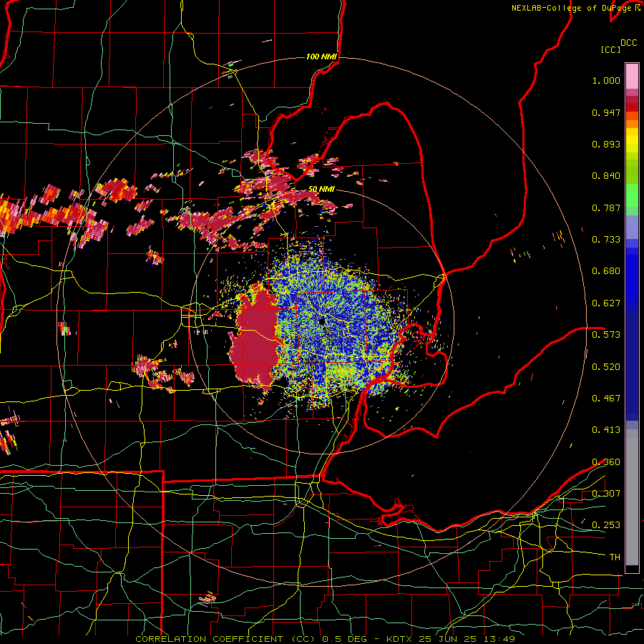
Task: Select the 0.680 scale value
Action: (606, 271)
